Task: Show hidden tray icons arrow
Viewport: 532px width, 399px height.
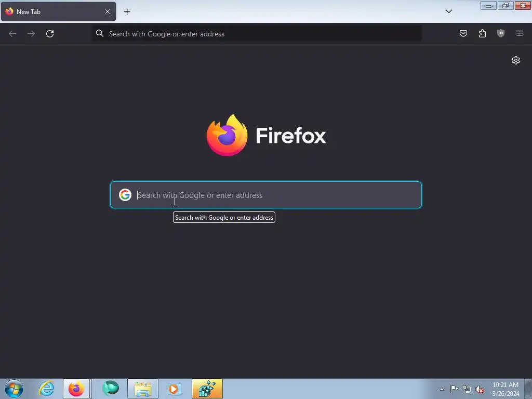Action: tap(442, 389)
